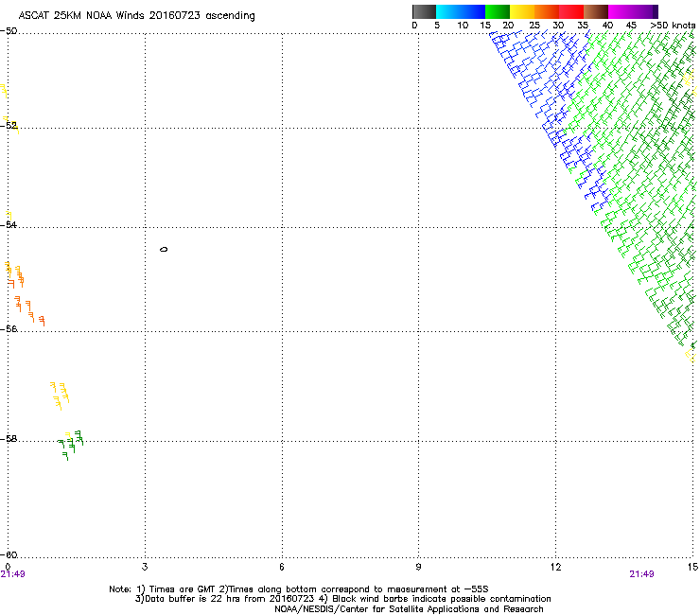700x615 pixels.
Task: Click the '>50 knots' legend label
Action: click(673, 26)
